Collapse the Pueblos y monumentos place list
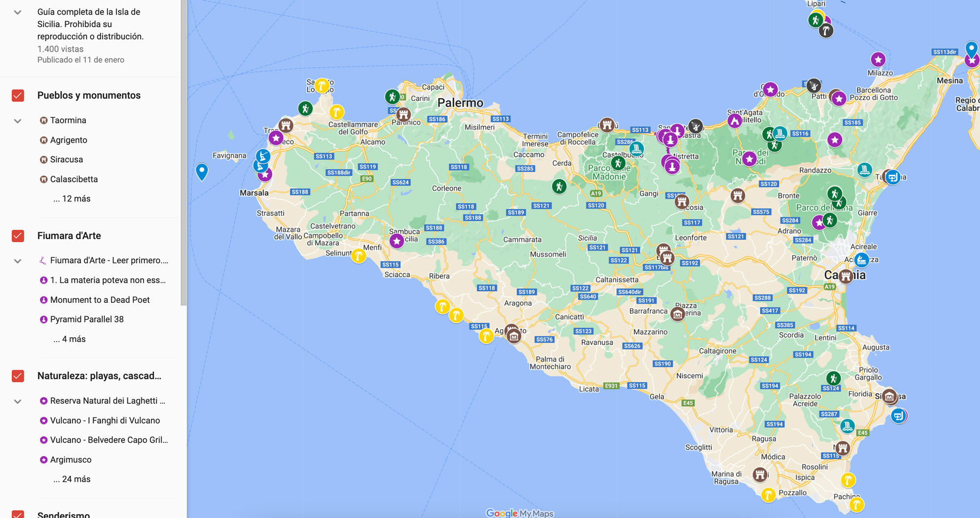980x518 pixels. tap(18, 120)
